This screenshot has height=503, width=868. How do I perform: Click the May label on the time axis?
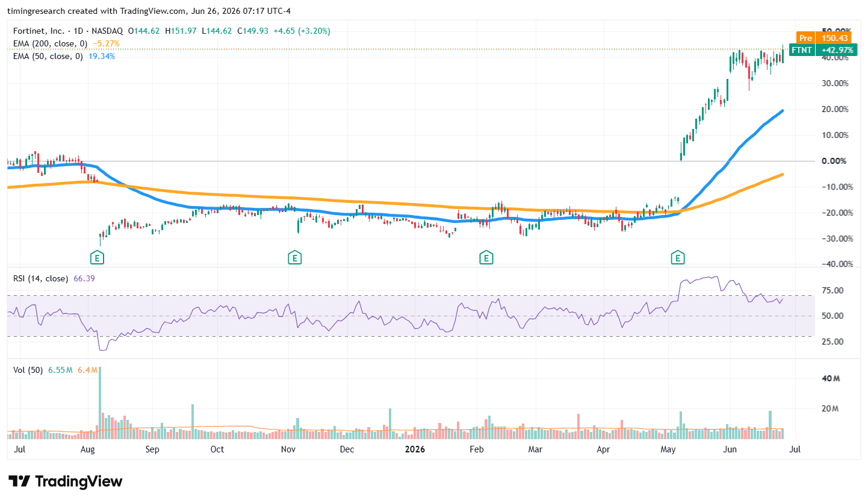coord(667,449)
